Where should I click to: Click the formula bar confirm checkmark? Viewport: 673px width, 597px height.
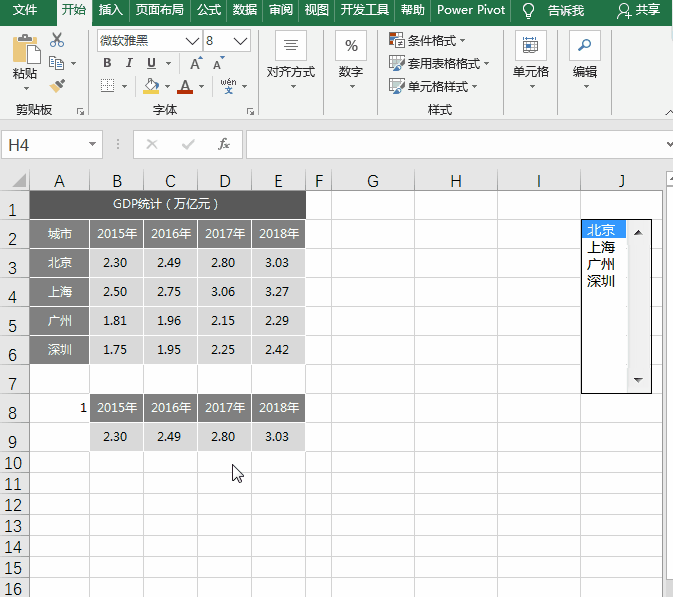pos(188,144)
